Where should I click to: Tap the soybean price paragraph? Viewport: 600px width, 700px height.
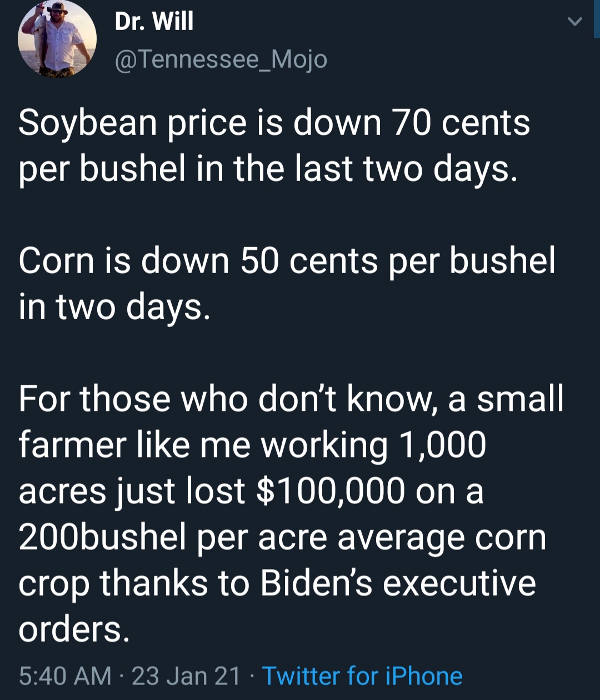point(274,145)
